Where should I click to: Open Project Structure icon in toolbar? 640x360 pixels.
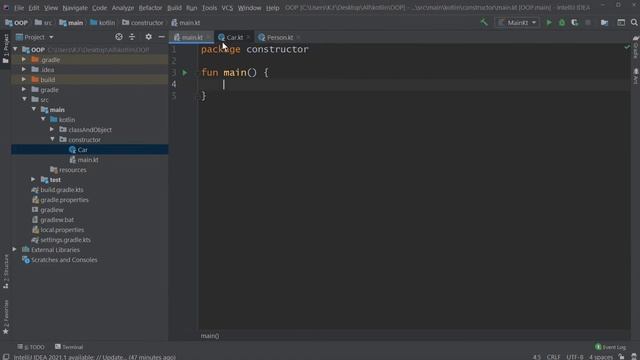click(x=604, y=23)
